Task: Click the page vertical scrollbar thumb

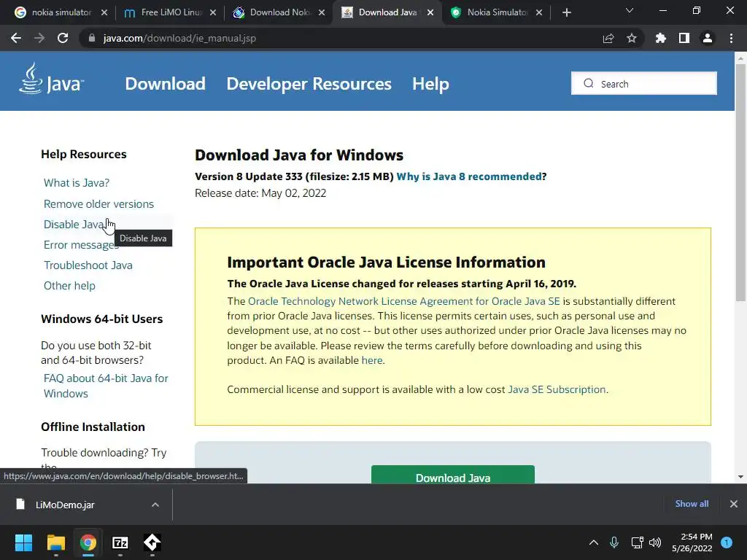Action: pyautogui.click(x=740, y=181)
